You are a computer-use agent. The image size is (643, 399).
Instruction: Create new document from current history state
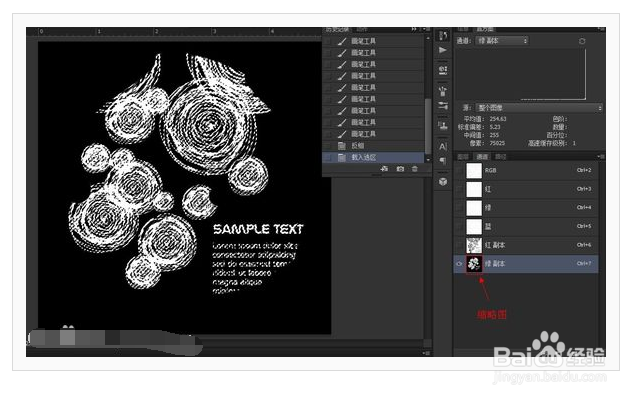pos(384,169)
